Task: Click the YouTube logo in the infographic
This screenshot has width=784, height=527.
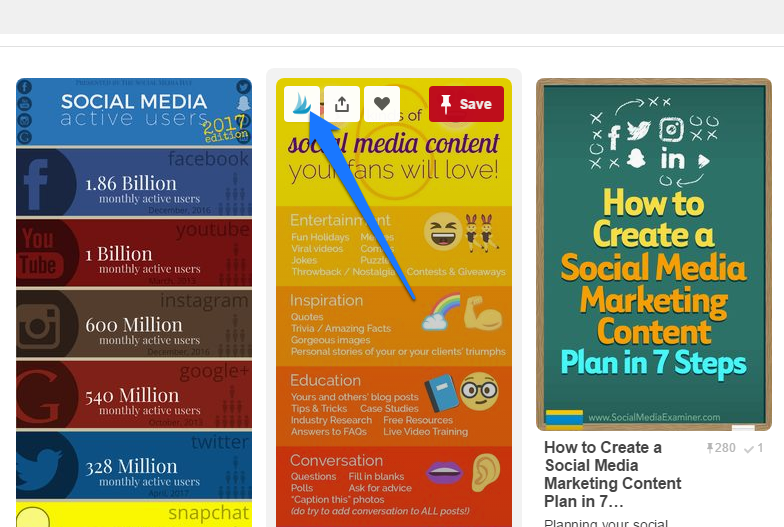Action: tap(38, 252)
